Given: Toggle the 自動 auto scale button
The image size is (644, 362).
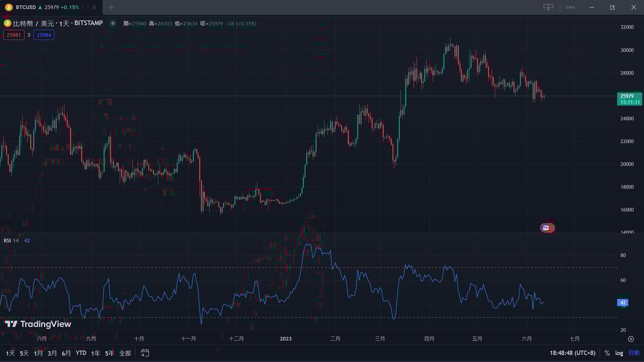Looking at the screenshot, I should pos(634,353).
